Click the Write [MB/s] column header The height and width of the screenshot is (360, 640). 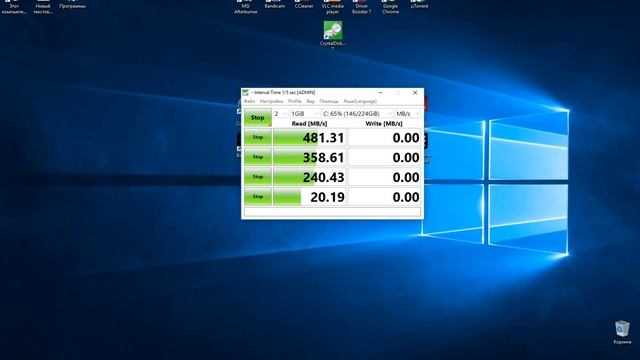pyautogui.click(x=384, y=123)
